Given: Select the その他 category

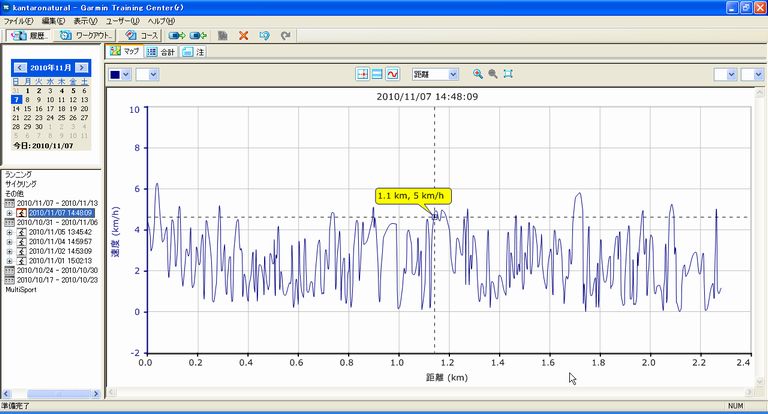Looking at the screenshot, I should pyautogui.click(x=14, y=194).
